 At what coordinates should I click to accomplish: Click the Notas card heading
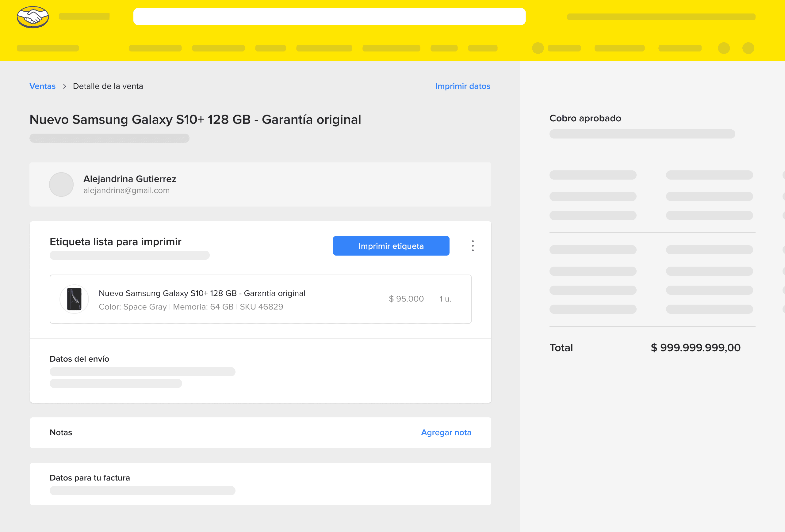click(61, 432)
